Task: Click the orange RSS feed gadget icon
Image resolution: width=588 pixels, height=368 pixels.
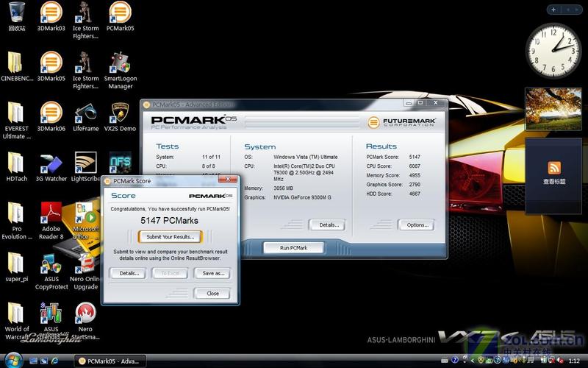Action: (x=554, y=168)
